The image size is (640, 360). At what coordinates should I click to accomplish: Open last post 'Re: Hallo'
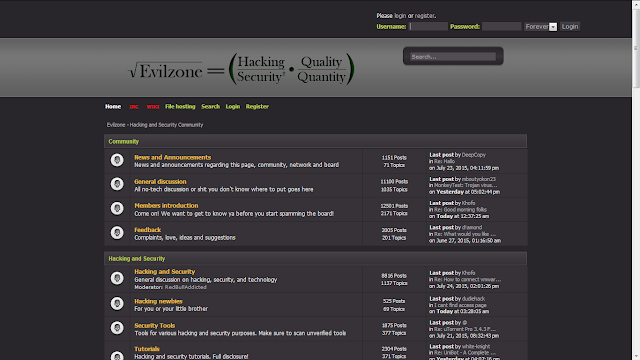click(444, 162)
